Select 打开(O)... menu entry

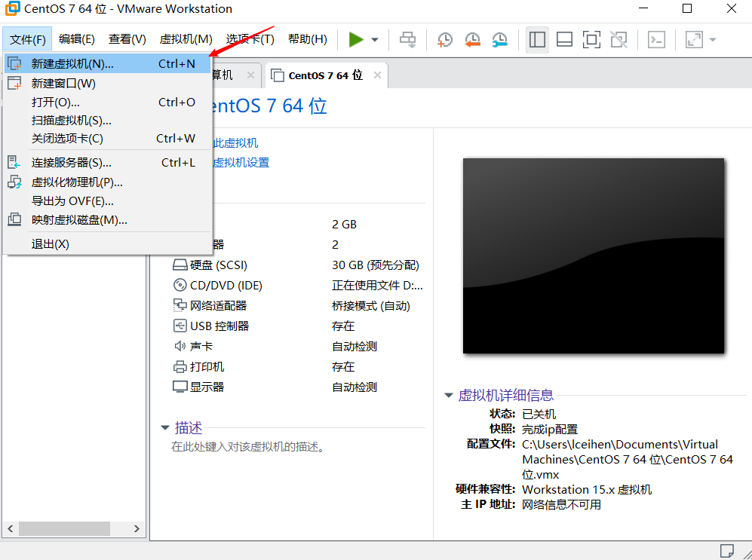(x=109, y=102)
